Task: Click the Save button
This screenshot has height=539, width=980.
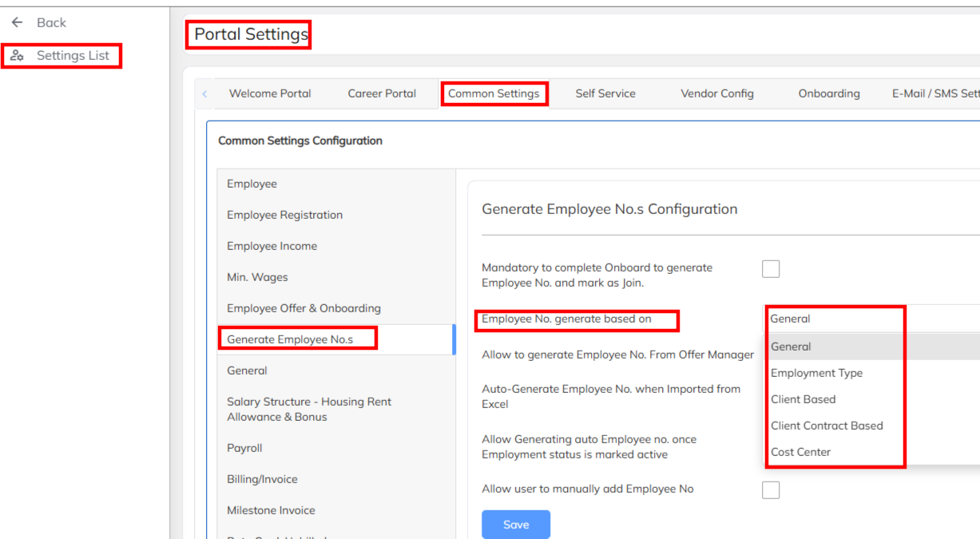Action: tap(516, 525)
